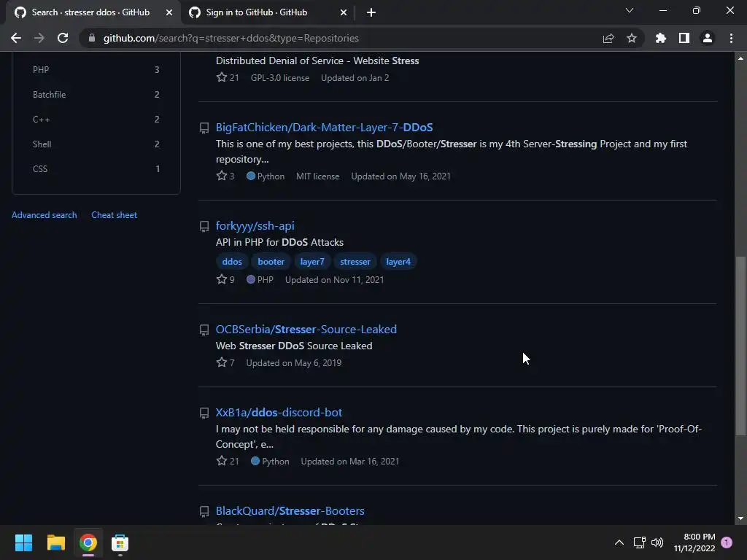Open the Advanced search link
The width and height of the screenshot is (747, 560).
click(x=44, y=215)
